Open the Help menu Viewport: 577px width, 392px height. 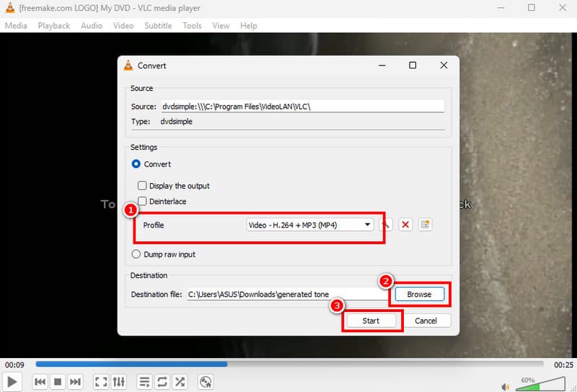pyautogui.click(x=248, y=26)
